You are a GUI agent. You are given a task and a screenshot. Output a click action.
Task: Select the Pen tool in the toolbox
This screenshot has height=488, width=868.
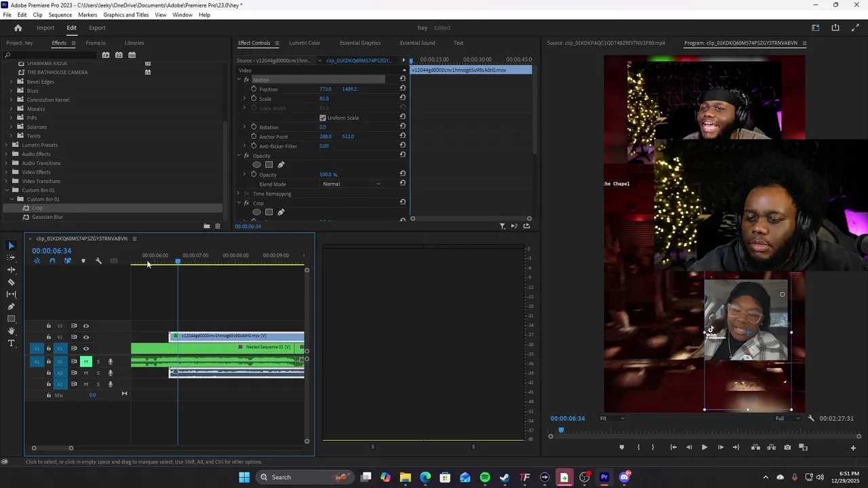click(11, 306)
